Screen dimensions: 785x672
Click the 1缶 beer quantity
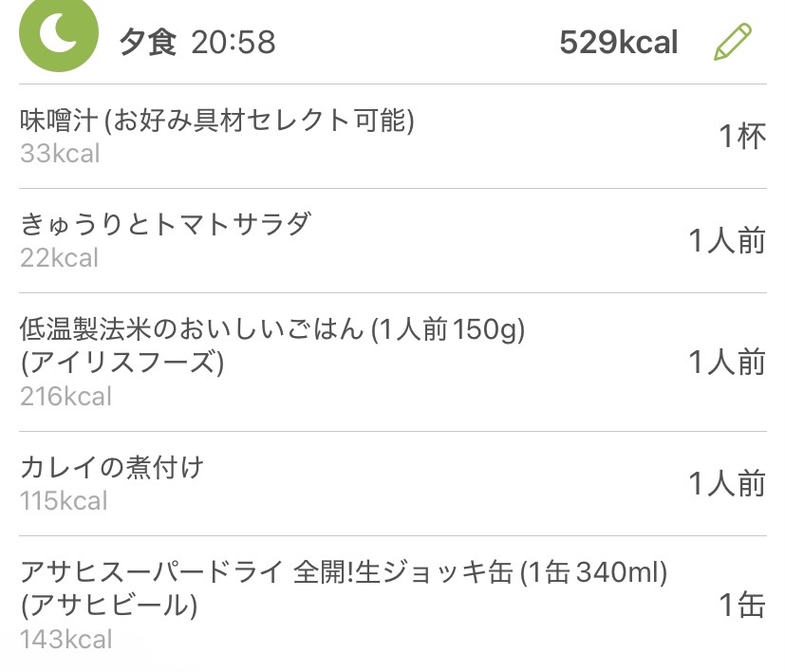coord(741,606)
